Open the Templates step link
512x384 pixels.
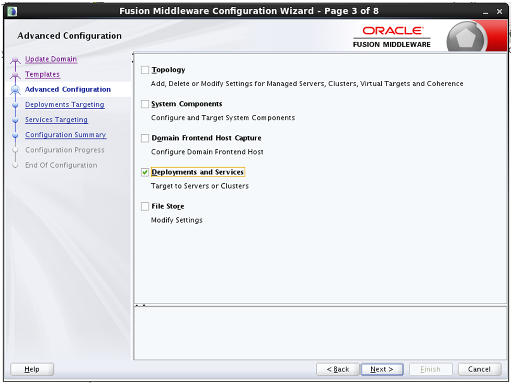click(42, 74)
